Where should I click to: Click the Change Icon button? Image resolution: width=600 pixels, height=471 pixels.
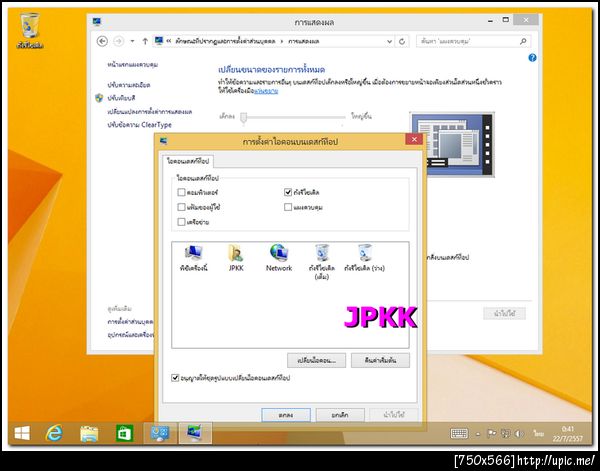[316, 360]
